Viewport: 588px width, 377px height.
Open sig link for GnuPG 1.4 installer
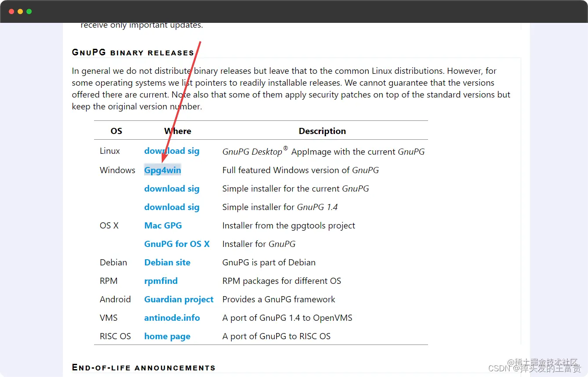point(193,207)
